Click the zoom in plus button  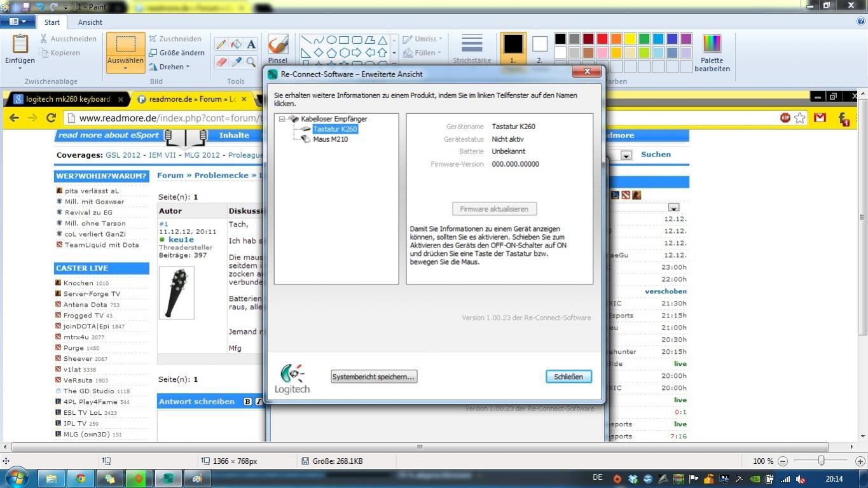[860, 461]
